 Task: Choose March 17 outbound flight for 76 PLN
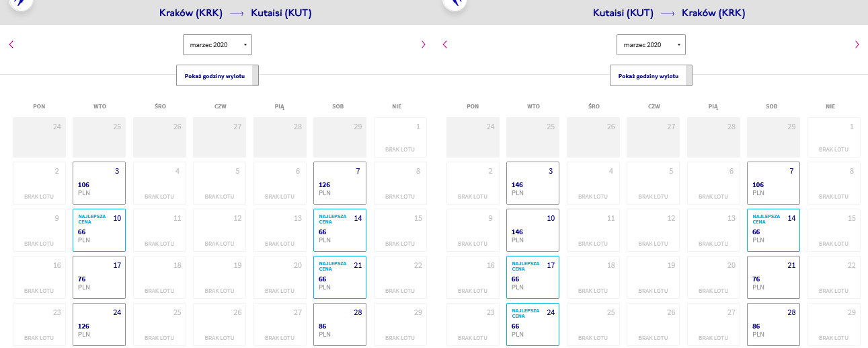pyautogui.click(x=99, y=277)
